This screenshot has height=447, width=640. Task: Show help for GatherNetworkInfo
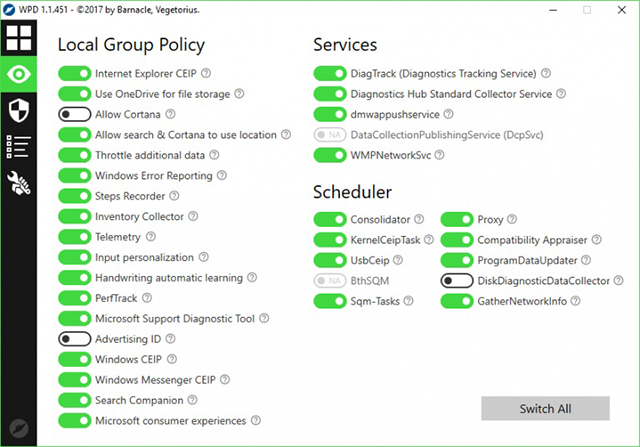coord(576,301)
